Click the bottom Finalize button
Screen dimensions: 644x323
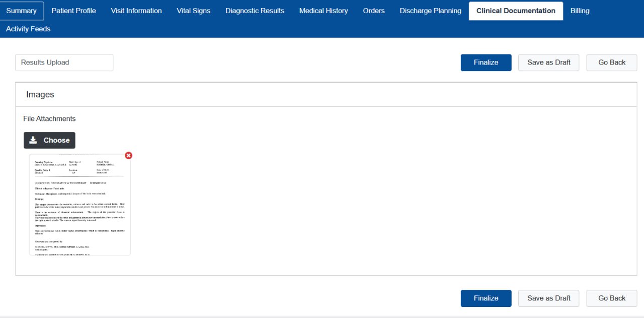click(486, 298)
